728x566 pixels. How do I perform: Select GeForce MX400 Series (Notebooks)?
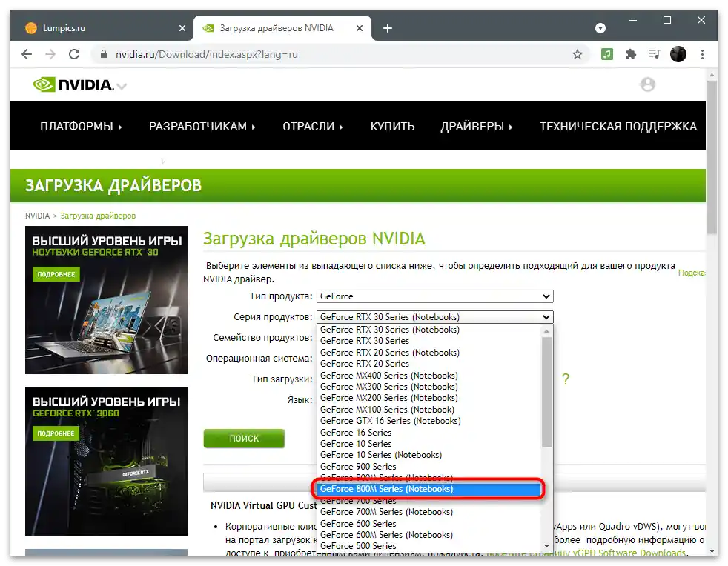click(429, 376)
